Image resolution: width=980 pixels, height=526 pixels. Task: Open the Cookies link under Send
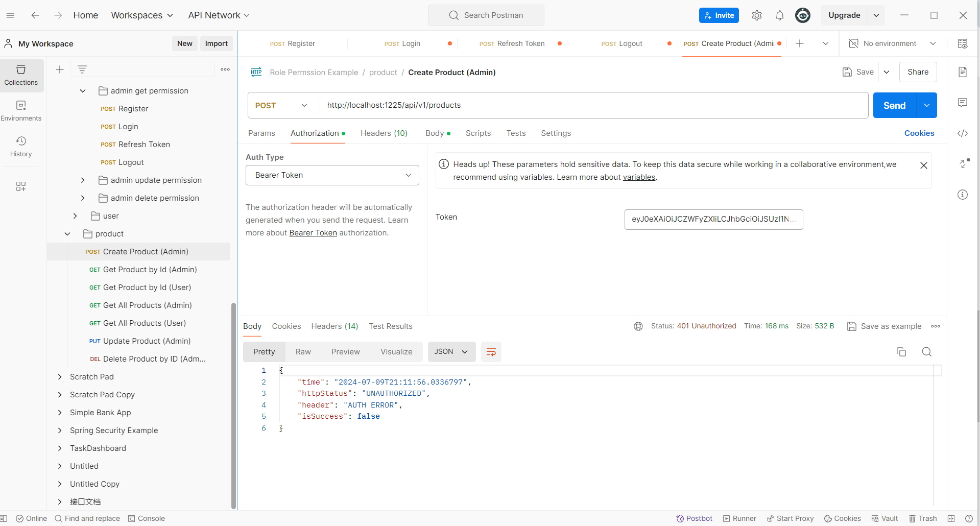pyautogui.click(x=919, y=133)
